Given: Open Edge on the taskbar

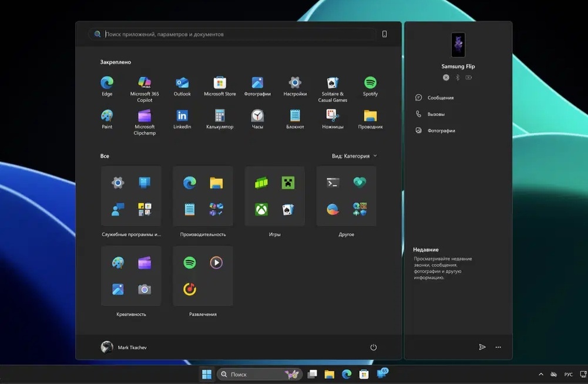Looking at the screenshot, I should pyautogui.click(x=347, y=374).
